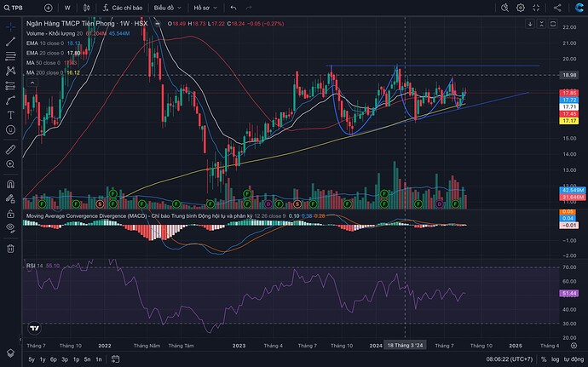Click the blue C logo

(579, 8)
